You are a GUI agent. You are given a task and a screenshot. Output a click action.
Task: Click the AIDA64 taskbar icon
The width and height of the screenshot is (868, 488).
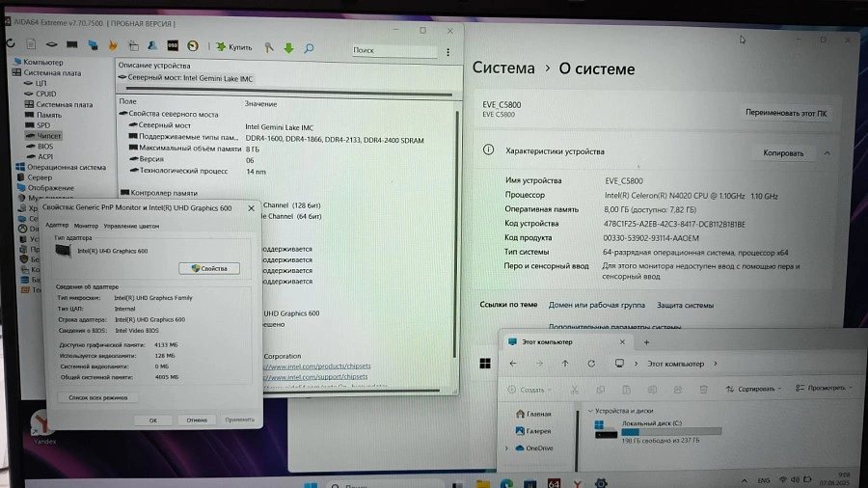pos(554,483)
